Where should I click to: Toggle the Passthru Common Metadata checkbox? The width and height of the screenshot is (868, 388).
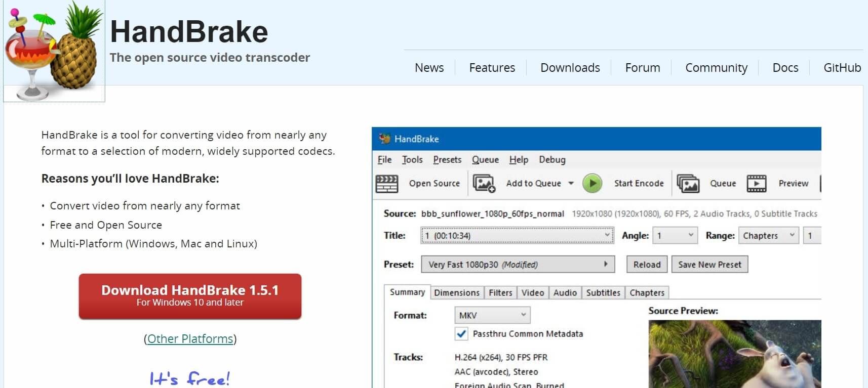point(461,334)
